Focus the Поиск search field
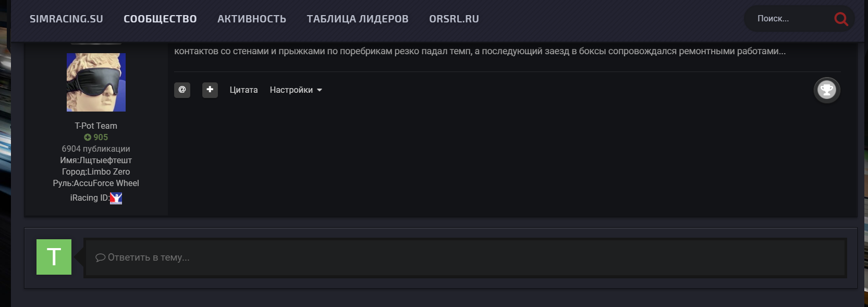Screen dimensions: 868x307 (790, 19)
